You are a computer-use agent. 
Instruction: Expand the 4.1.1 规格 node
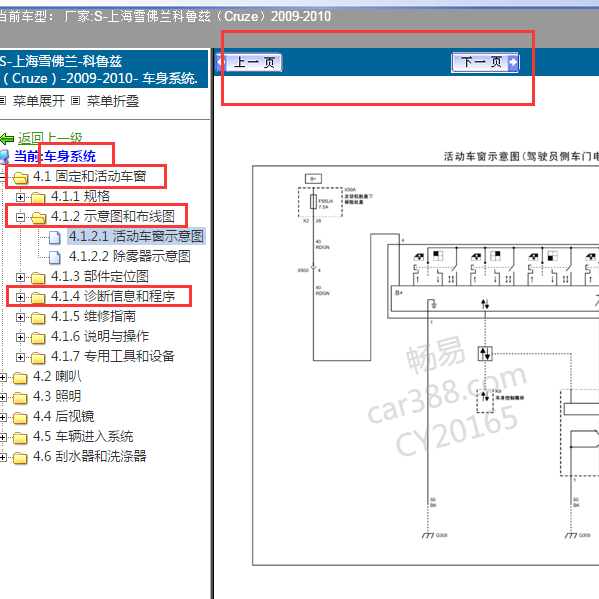tap(20, 197)
